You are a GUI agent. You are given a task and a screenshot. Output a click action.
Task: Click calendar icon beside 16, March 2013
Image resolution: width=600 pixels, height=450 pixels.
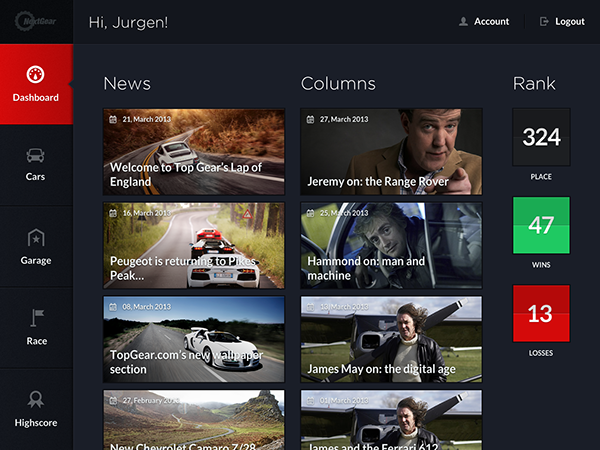tap(113, 213)
